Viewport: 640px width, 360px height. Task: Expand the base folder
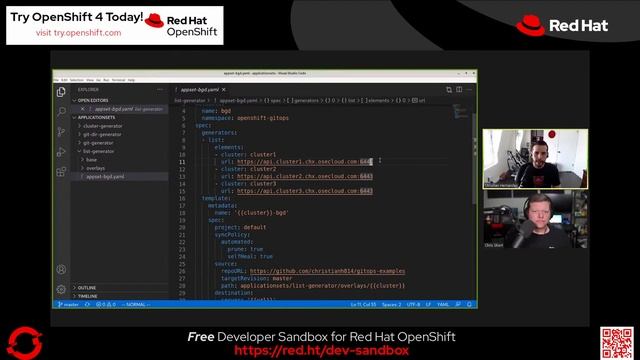tap(120, 160)
